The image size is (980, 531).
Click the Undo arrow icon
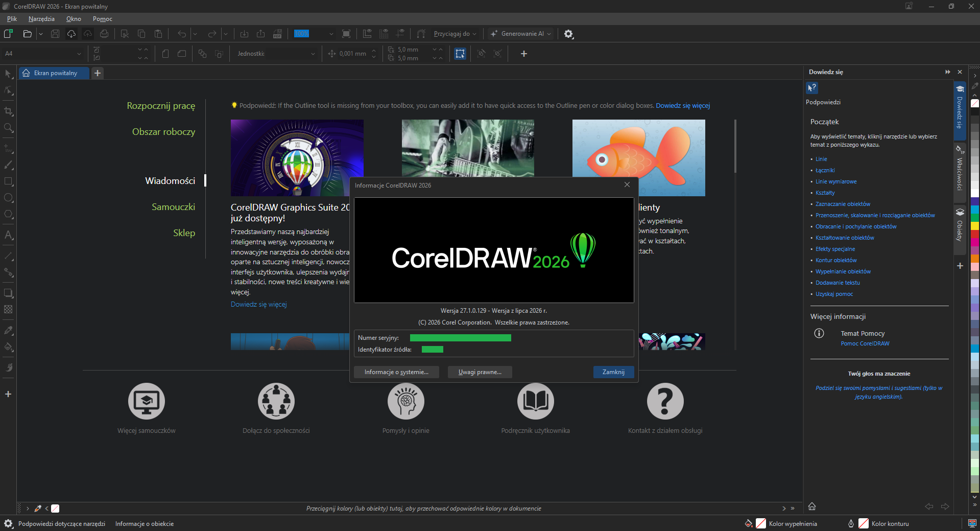[x=182, y=34]
